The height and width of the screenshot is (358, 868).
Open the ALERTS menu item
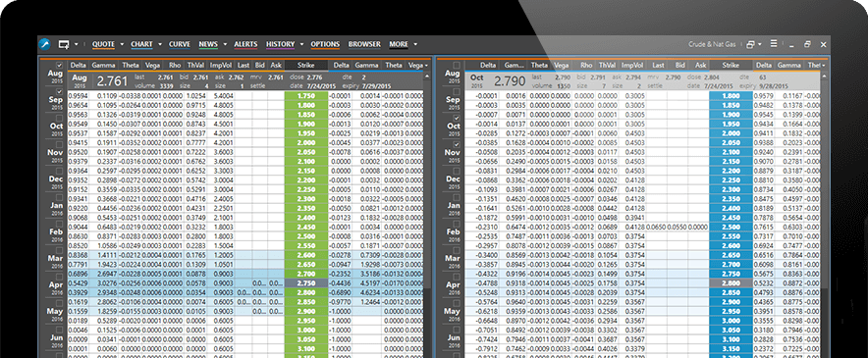(x=245, y=44)
